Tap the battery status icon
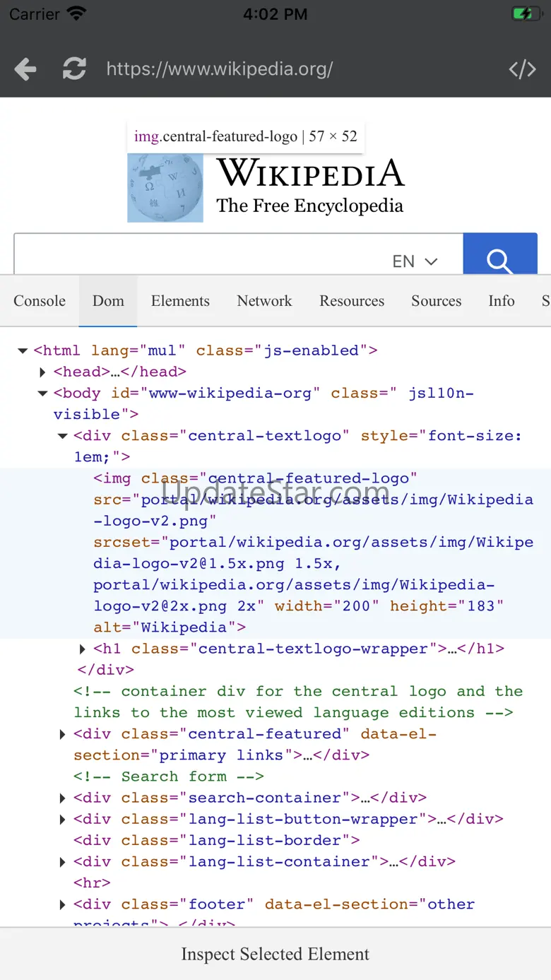The width and height of the screenshot is (551, 980). coord(526,13)
